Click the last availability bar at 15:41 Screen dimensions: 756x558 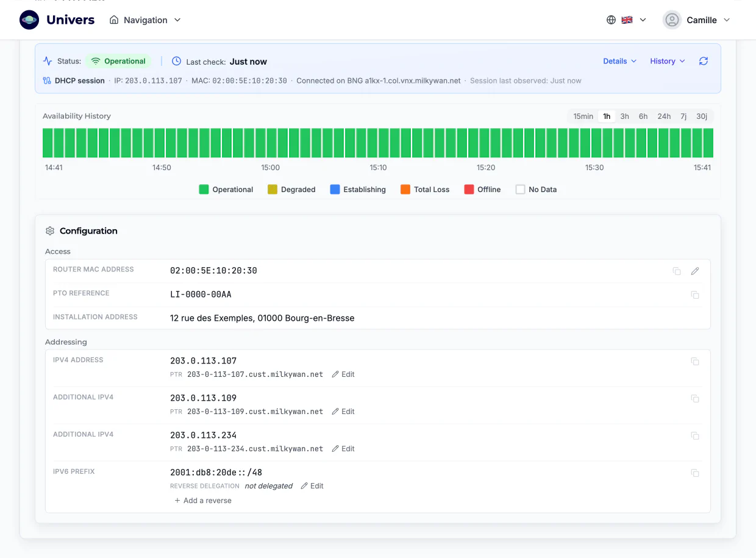[708, 143]
